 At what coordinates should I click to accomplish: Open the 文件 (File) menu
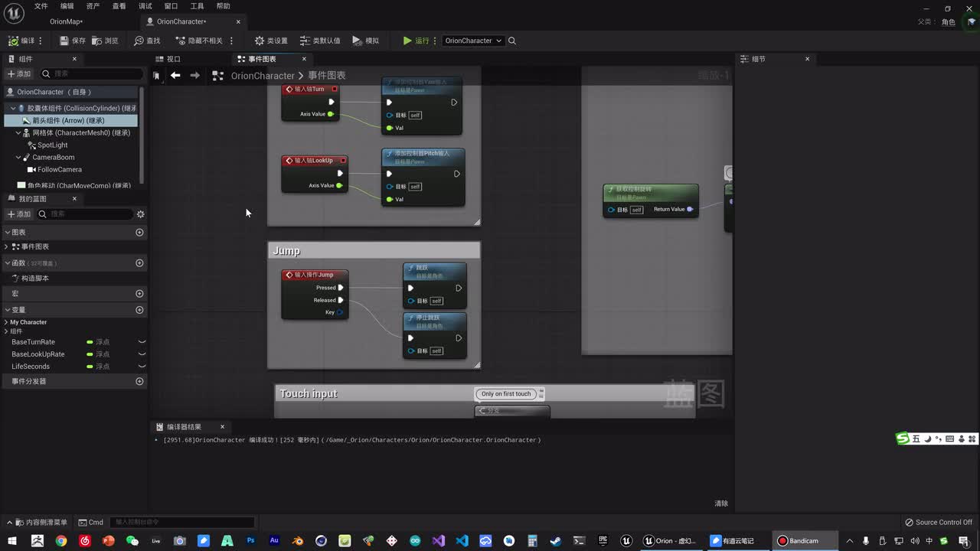coord(41,6)
